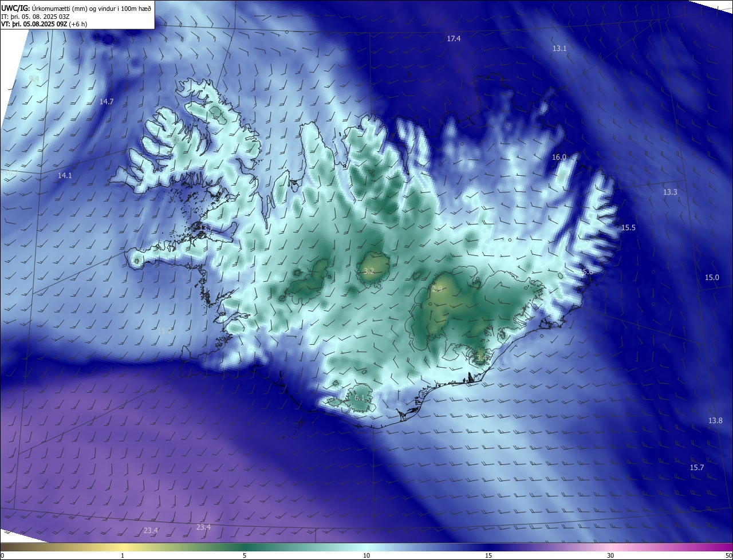
Task: Click the colorbar tick label 10
Action: 366,555
